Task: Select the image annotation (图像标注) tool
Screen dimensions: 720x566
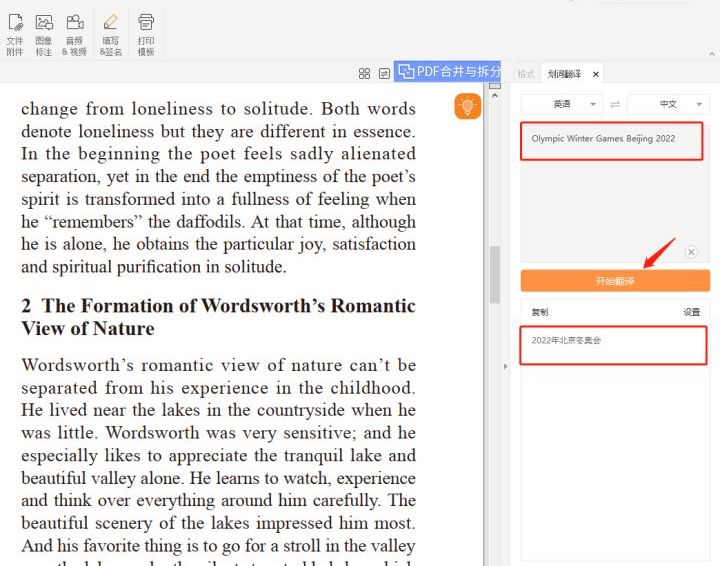Action: (x=44, y=34)
